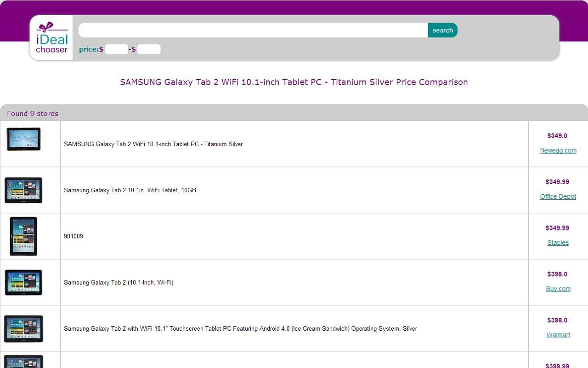The height and width of the screenshot is (368, 588).
Task: Click the iDeal chooser logo
Action: pos(51,38)
